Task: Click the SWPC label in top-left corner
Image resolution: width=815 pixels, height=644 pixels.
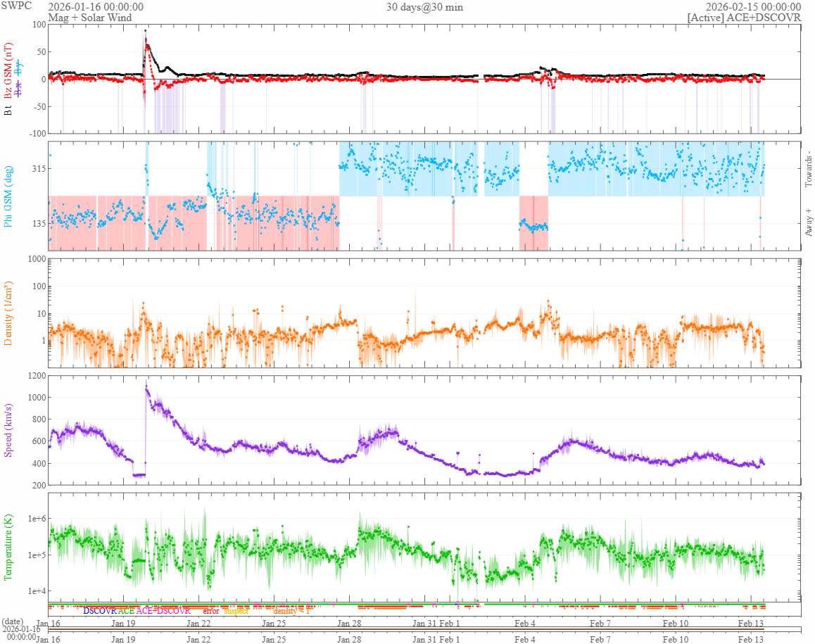Action: click(16, 6)
